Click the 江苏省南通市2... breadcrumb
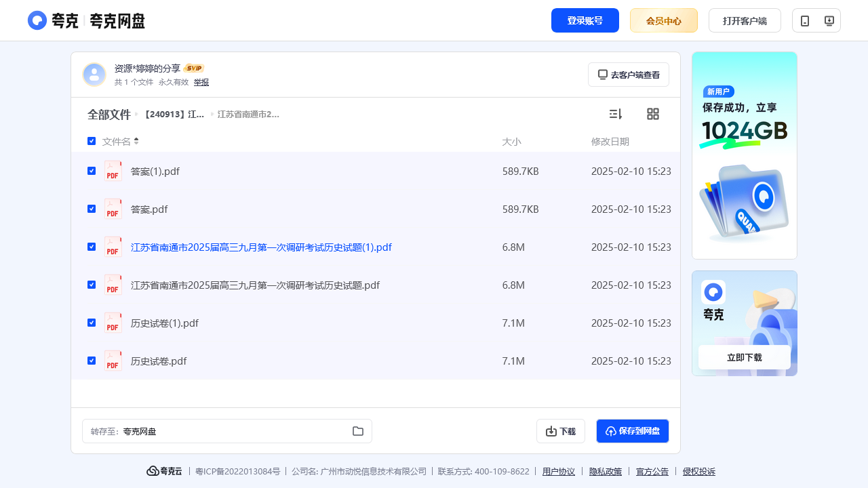The height and width of the screenshot is (488, 868). click(x=248, y=115)
